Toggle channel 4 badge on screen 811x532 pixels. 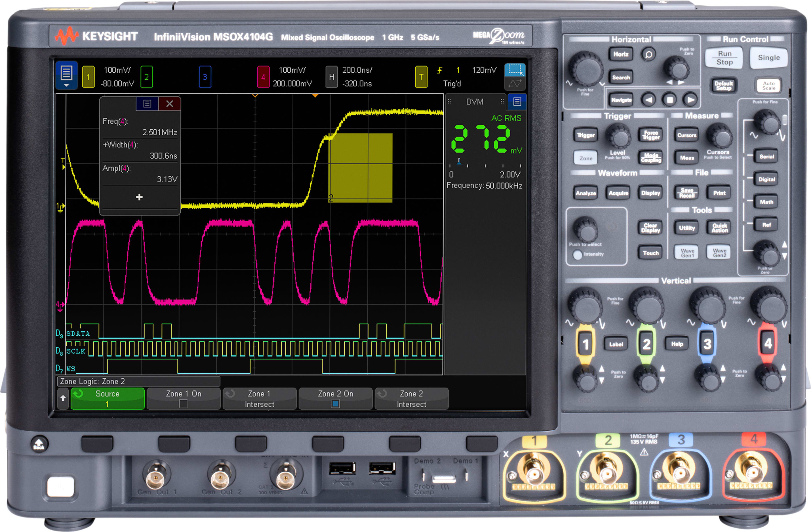[263, 77]
